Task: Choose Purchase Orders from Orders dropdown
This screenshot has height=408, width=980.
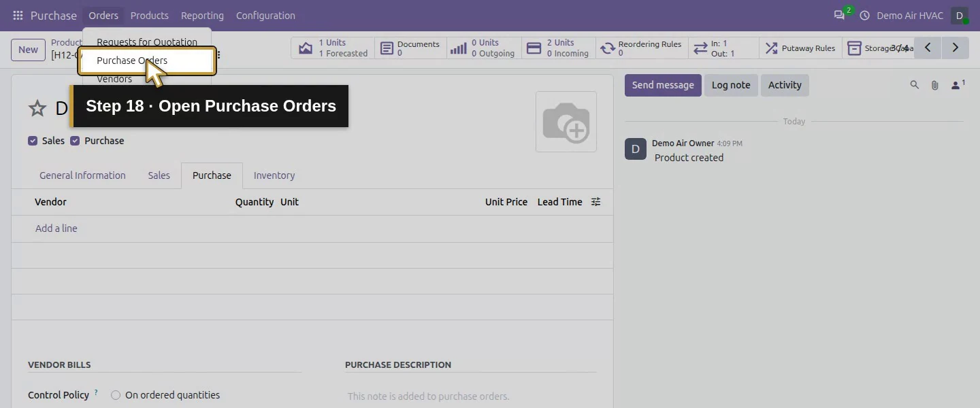Action: [147, 61]
